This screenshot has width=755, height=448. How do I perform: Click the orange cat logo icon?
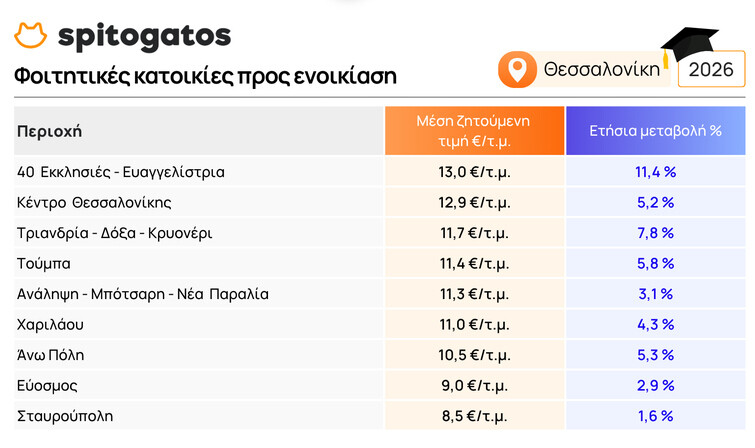coord(30,35)
